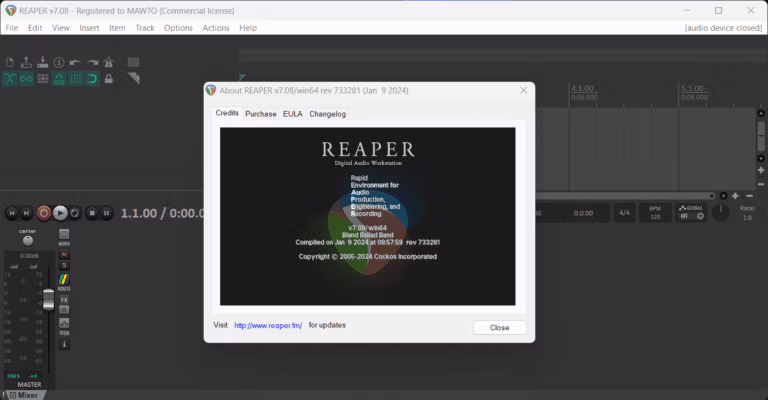
Task: Click the BPM 120 tempo field
Action: (655, 212)
